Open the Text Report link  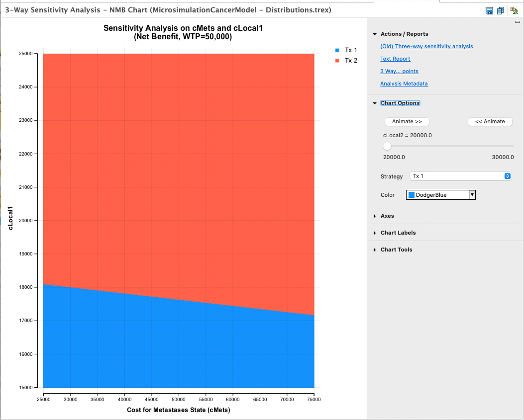[395, 59]
